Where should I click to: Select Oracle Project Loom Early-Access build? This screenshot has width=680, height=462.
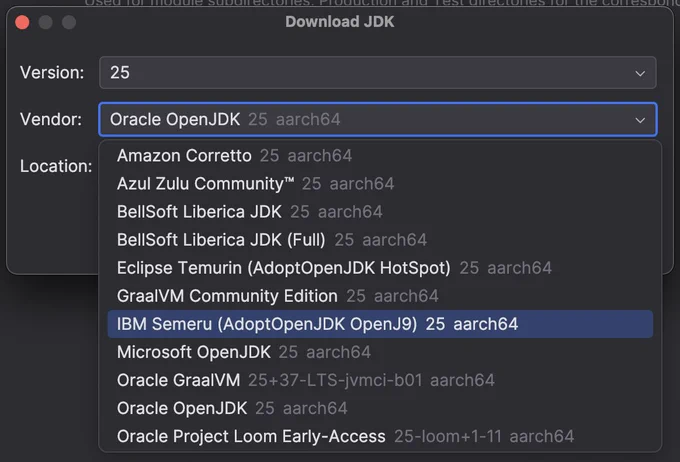(x=380, y=436)
